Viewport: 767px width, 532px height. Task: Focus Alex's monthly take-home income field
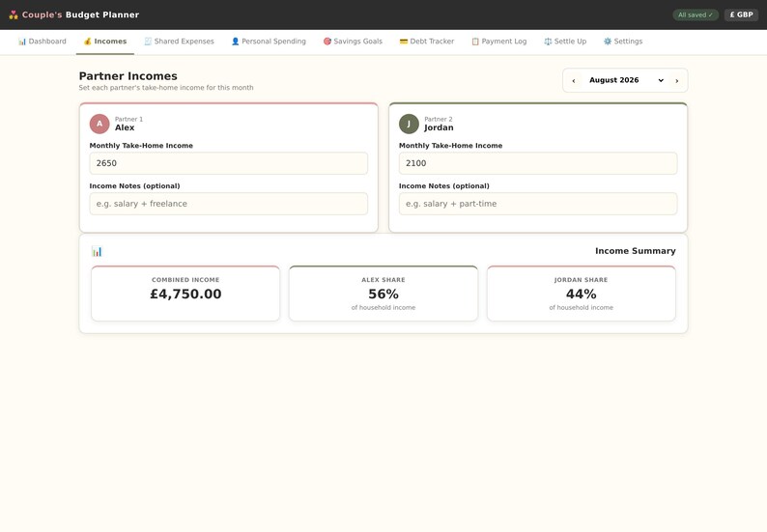[228, 163]
